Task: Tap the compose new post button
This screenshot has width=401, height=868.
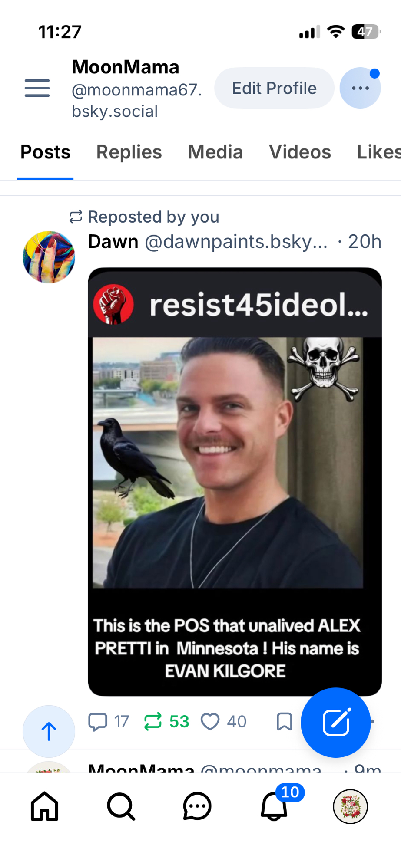Action: point(335,723)
